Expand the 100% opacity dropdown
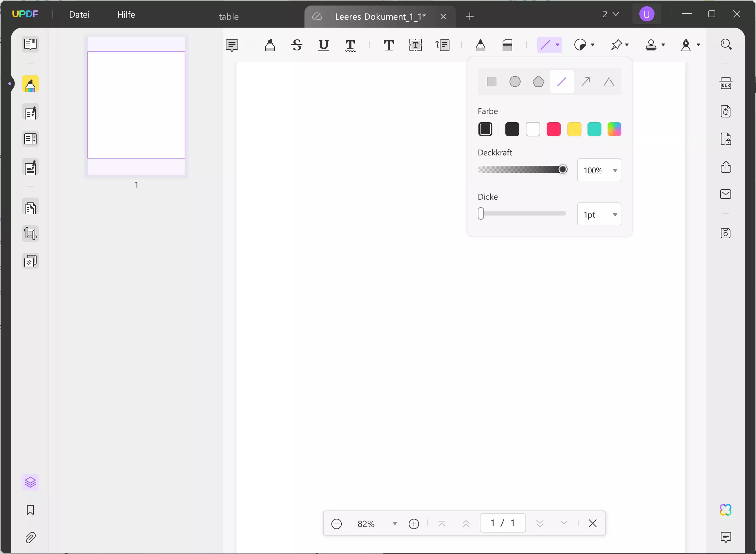 [x=615, y=170]
